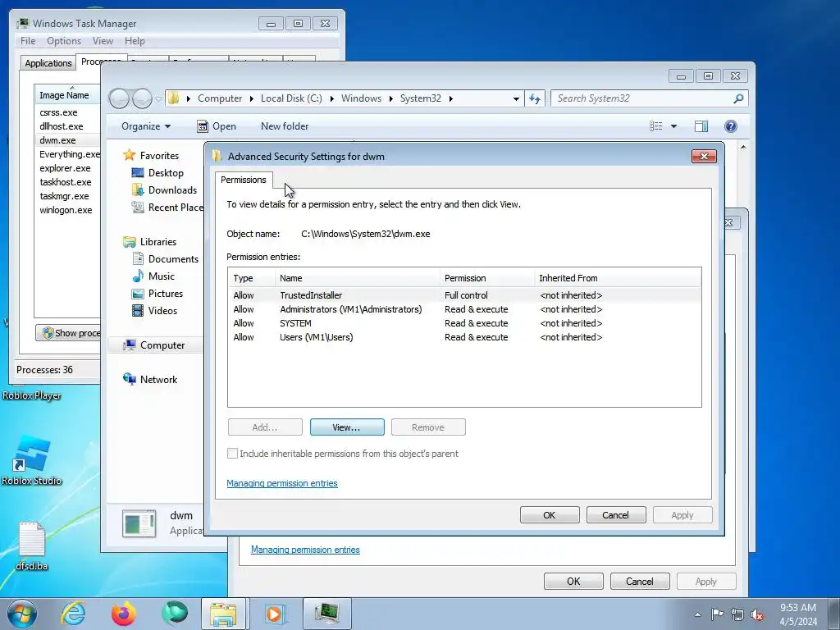Launch Firefox from the taskbar
This screenshot has height=630, width=840.
tap(124, 614)
